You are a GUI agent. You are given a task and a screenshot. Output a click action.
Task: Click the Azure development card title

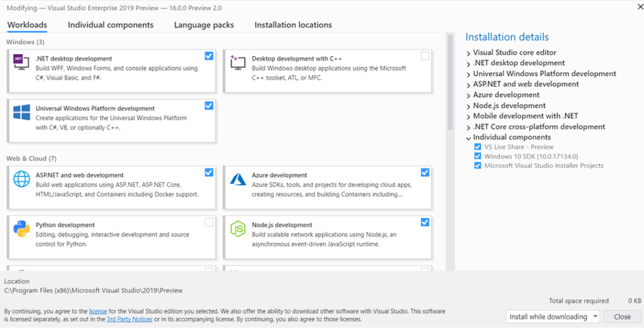[279, 175]
